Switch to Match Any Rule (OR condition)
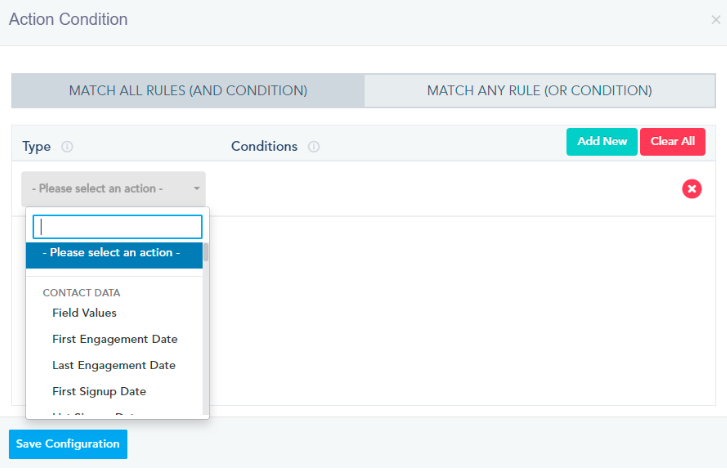Screen dimensions: 727x474 pos(539,91)
